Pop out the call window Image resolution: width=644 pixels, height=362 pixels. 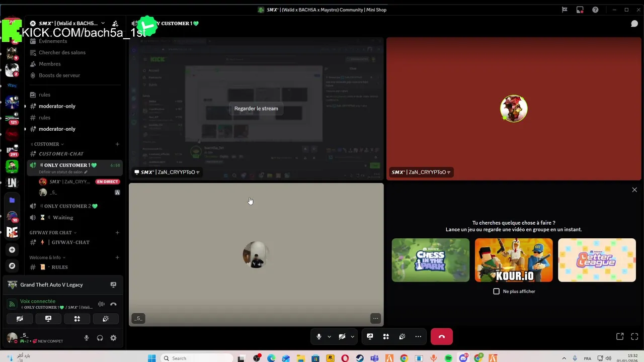click(620, 336)
